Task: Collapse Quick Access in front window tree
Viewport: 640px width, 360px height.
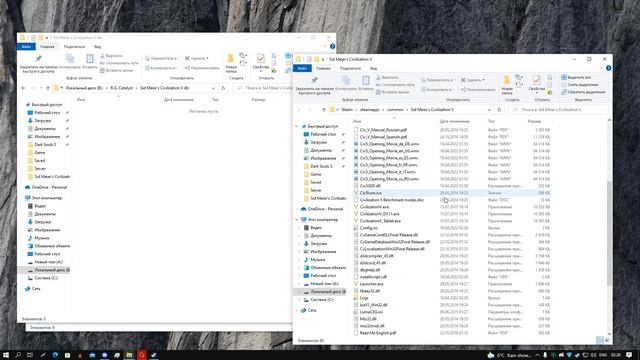Action: click(x=297, y=127)
